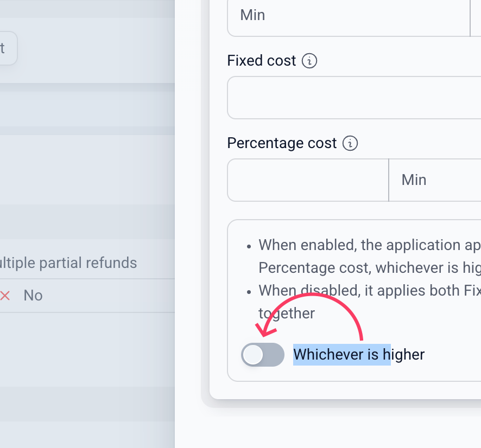The image size is (481, 448).
Task: Click the Percentage cost info icon
Action: [350, 143]
